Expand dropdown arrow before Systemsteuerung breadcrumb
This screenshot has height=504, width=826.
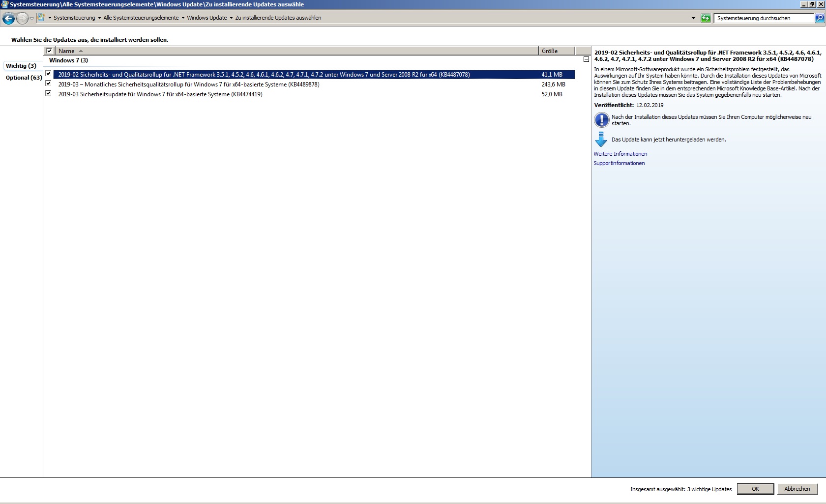pos(50,18)
